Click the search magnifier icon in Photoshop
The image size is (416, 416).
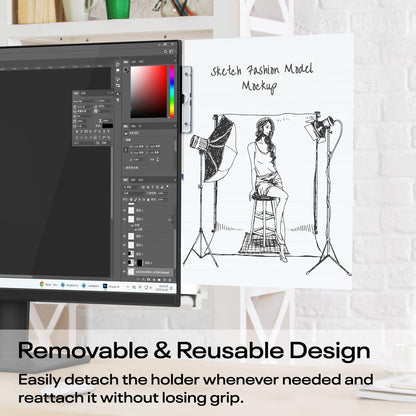point(165,52)
